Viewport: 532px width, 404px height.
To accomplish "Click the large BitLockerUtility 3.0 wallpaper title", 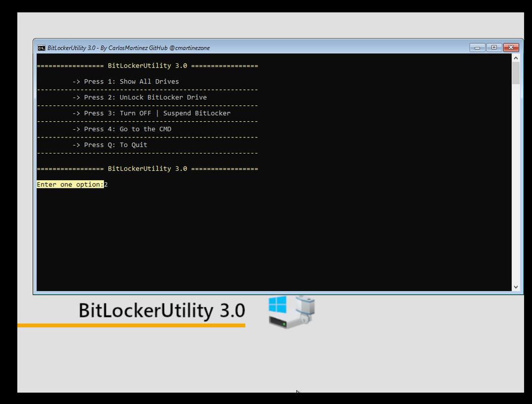I will coord(162,310).
